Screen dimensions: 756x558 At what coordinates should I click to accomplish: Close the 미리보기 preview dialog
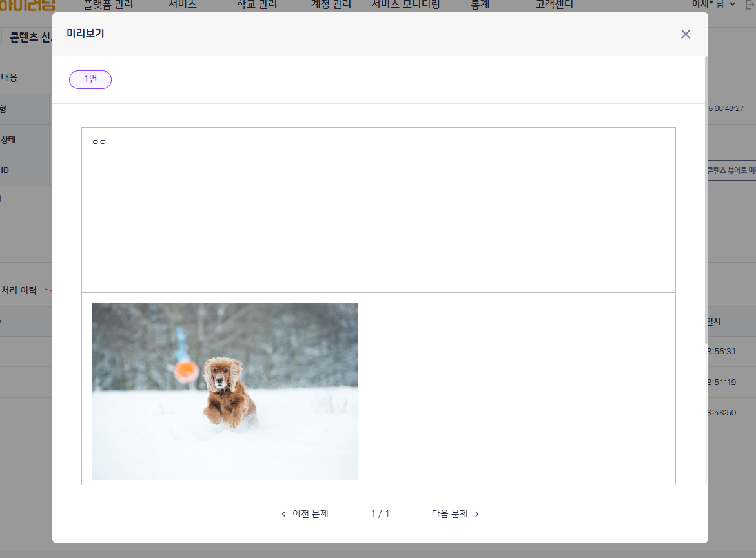(x=686, y=34)
